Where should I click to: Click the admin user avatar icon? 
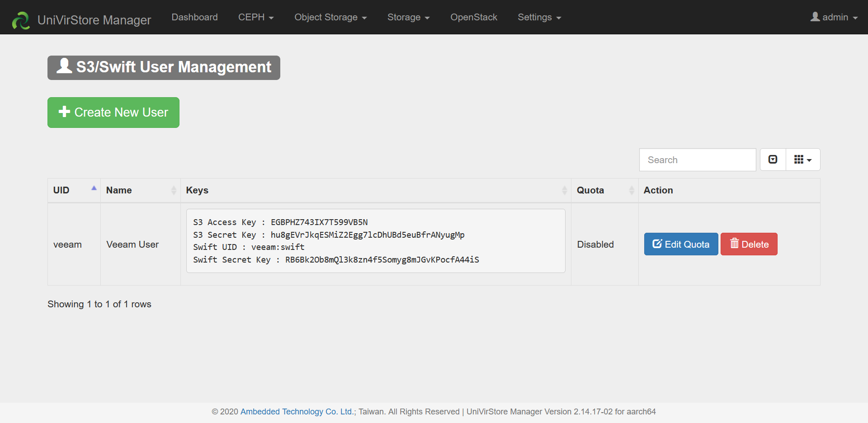(815, 17)
